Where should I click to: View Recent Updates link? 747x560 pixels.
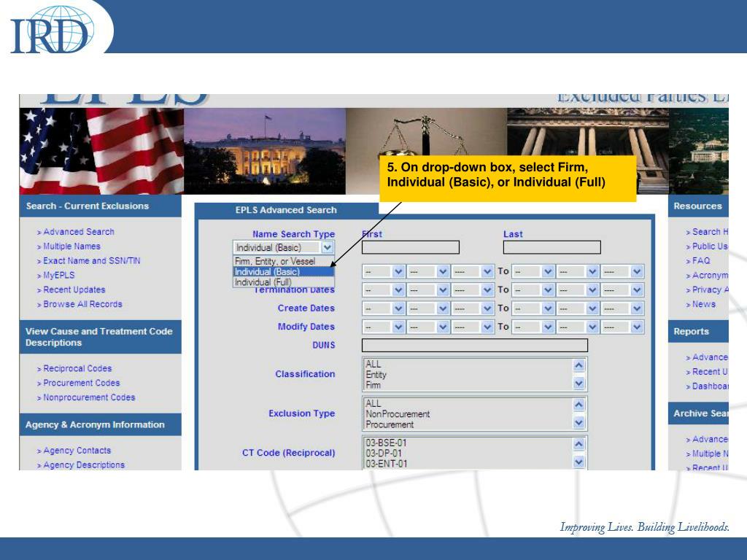[x=74, y=289]
